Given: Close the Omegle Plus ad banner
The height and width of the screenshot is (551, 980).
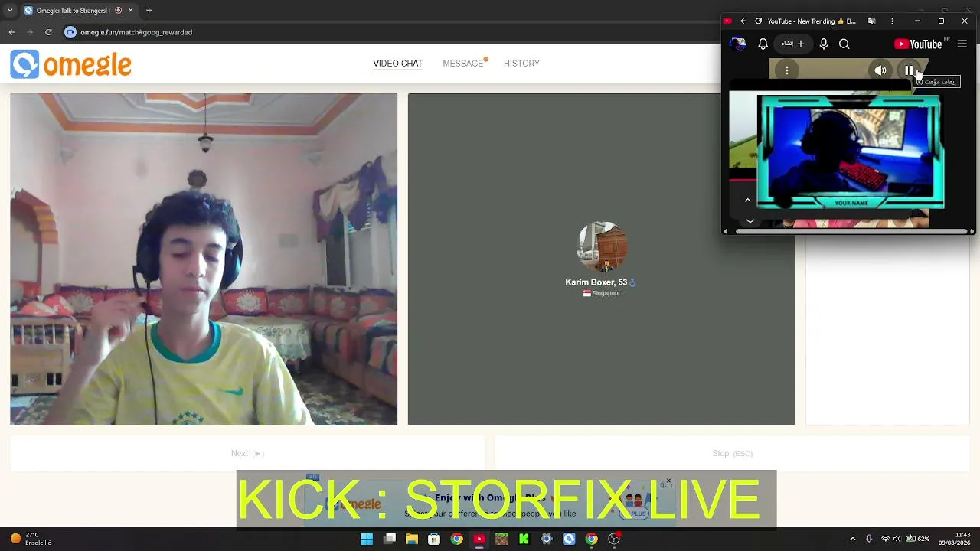Looking at the screenshot, I should (668, 481).
